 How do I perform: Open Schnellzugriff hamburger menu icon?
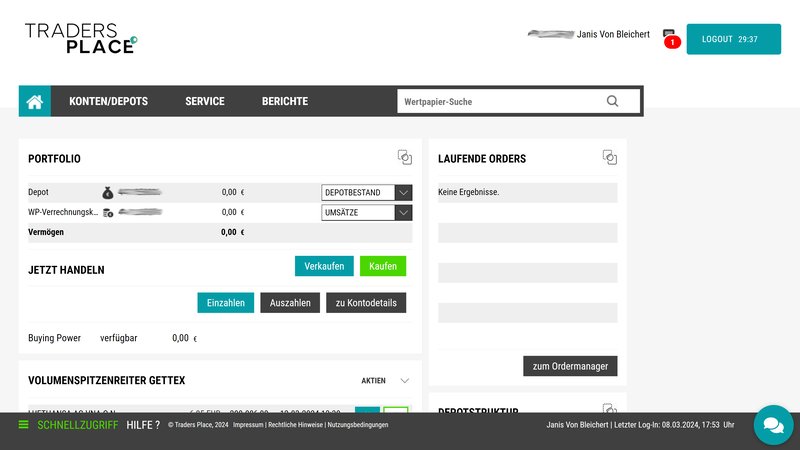pos(23,425)
